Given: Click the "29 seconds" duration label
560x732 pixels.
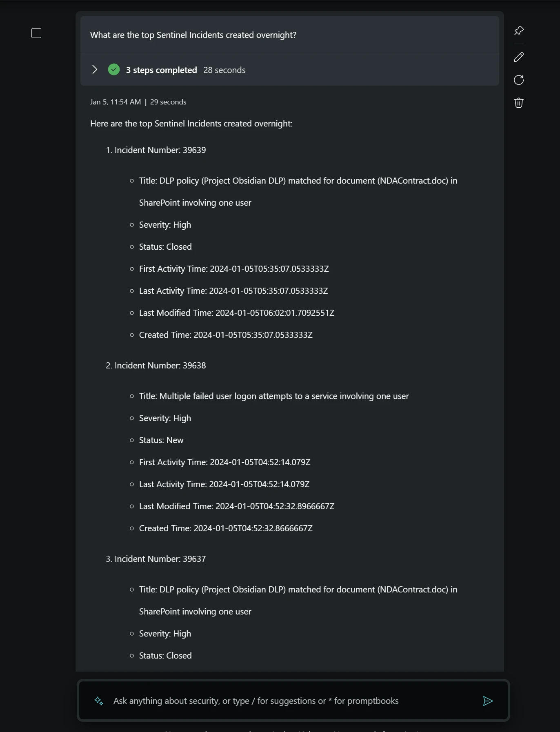Looking at the screenshot, I should pyautogui.click(x=168, y=102).
